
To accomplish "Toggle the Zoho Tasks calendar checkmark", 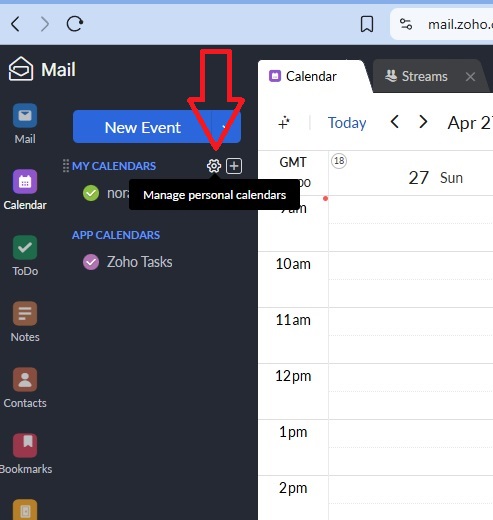I will click(x=91, y=262).
